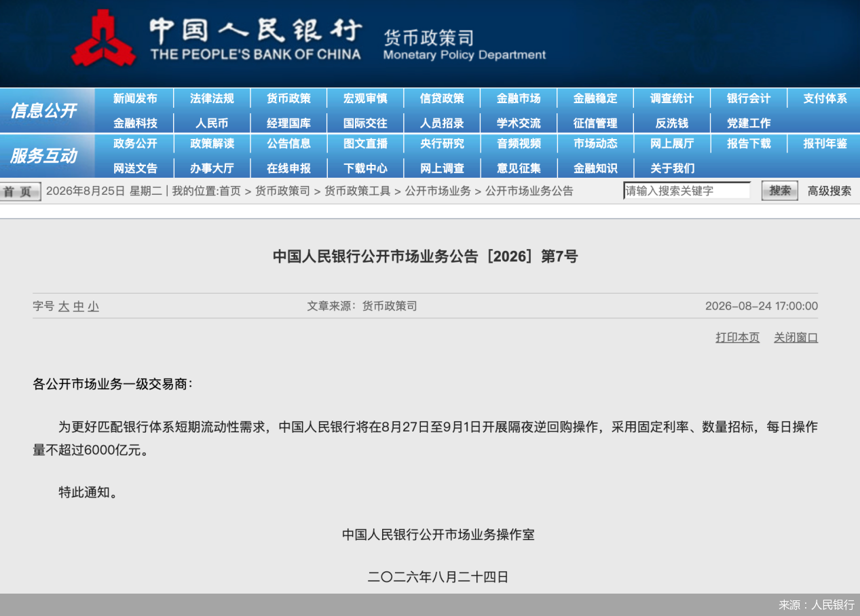This screenshot has width=860, height=616.
Task: Click 关闭窗口 to close window
Action: point(796,338)
